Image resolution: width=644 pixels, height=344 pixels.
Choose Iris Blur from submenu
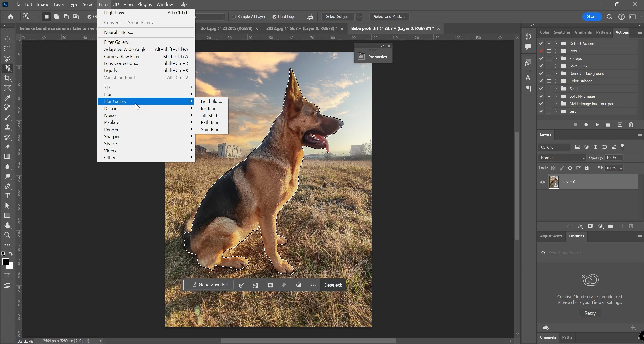click(x=209, y=108)
